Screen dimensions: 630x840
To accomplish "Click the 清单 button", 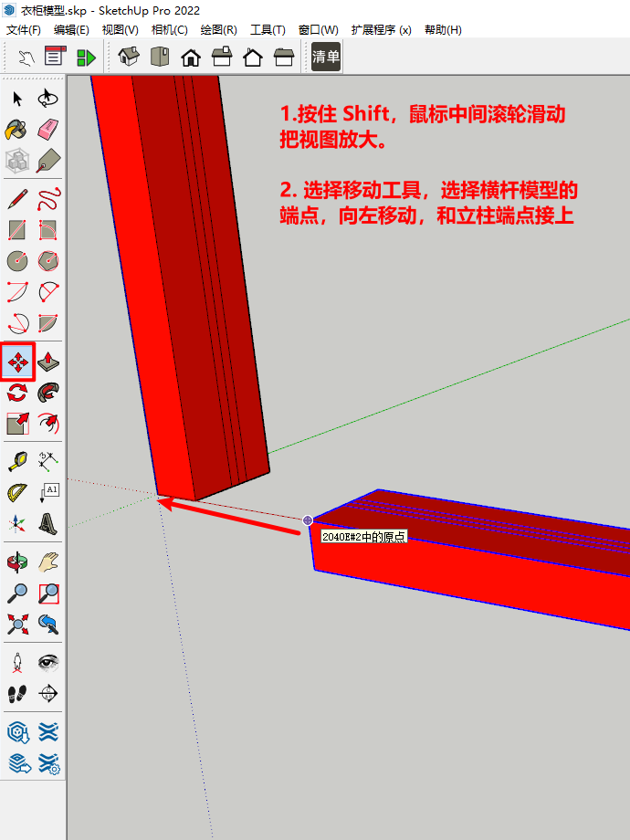I will 326,58.
